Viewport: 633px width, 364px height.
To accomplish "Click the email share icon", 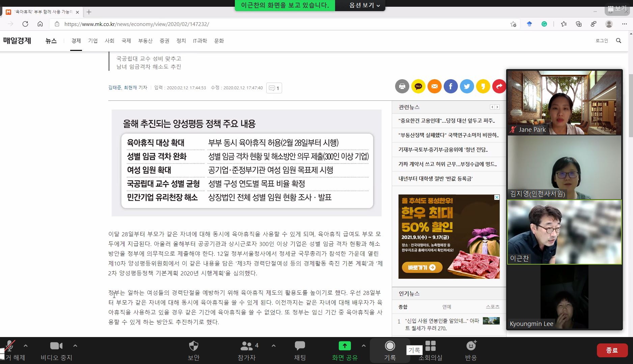I will 434,87.
